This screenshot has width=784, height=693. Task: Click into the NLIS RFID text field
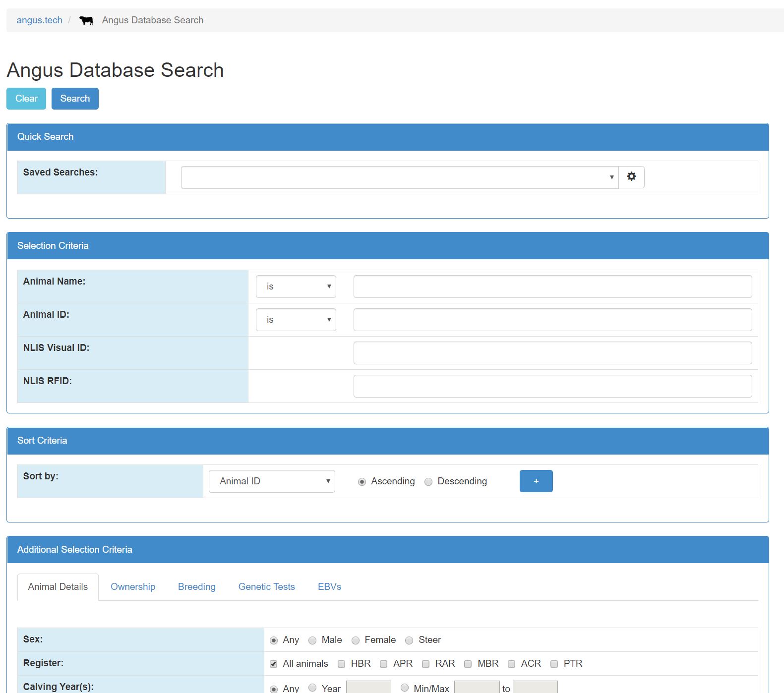552,386
